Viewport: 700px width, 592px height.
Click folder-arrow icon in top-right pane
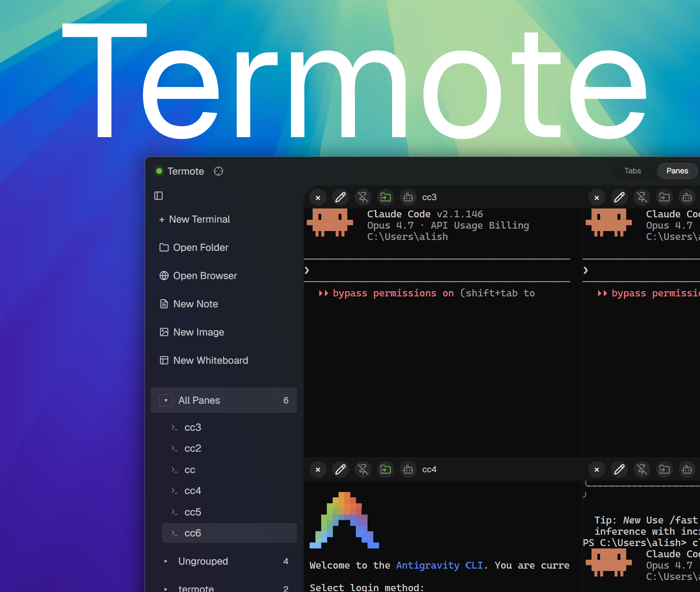pyautogui.click(x=665, y=197)
